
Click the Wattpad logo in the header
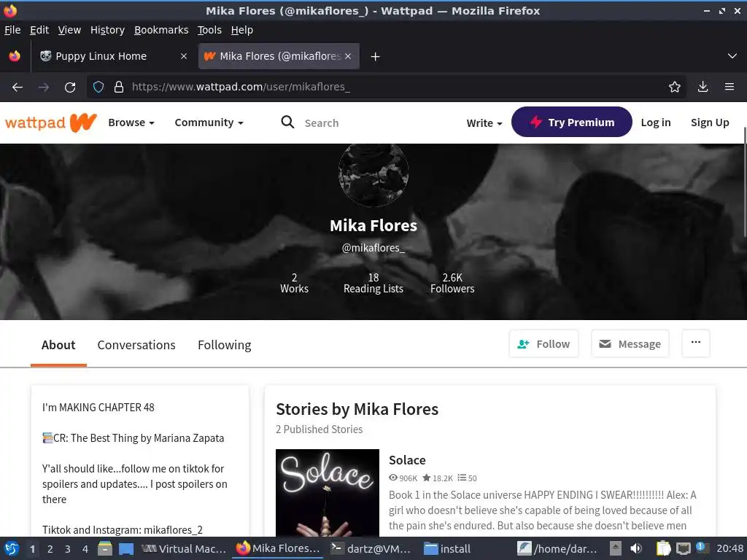coord(50,122)
